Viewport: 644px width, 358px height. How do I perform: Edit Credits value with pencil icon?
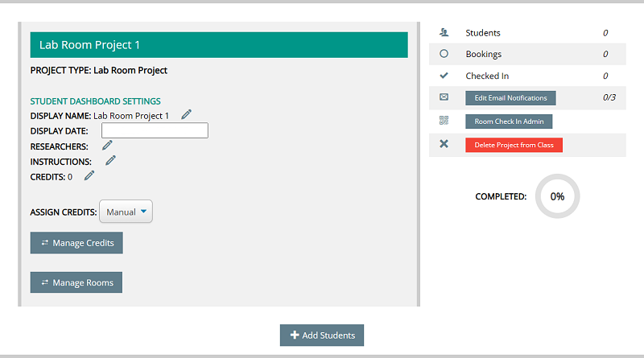tap(89, 175)
